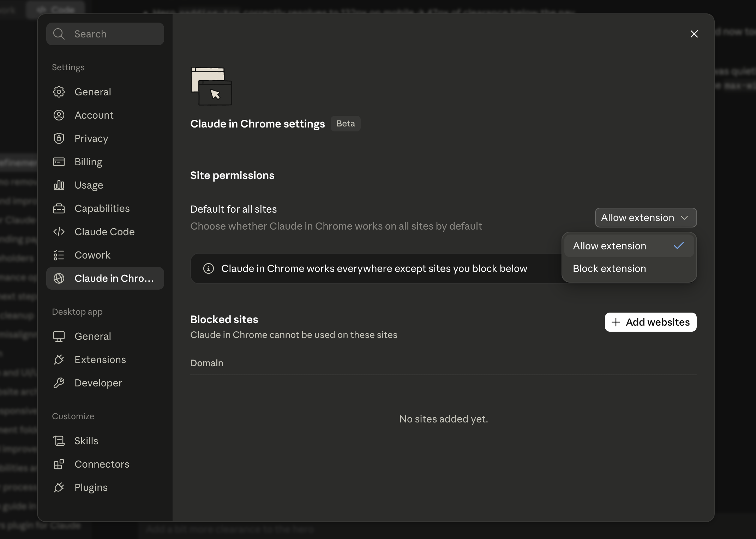Click the Beta badge
This screenshot has width=756, height=539.
[346, 124]
